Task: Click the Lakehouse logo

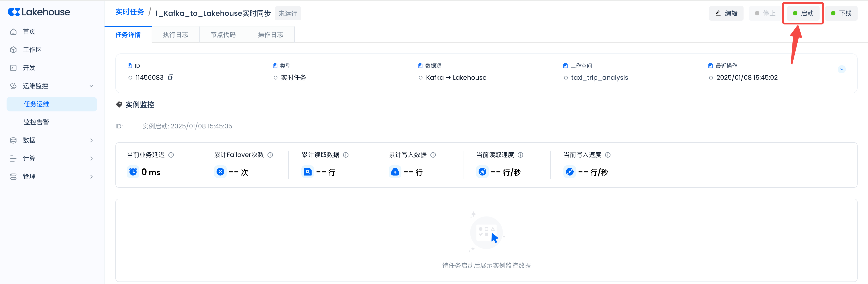Action: coord(39,12)
